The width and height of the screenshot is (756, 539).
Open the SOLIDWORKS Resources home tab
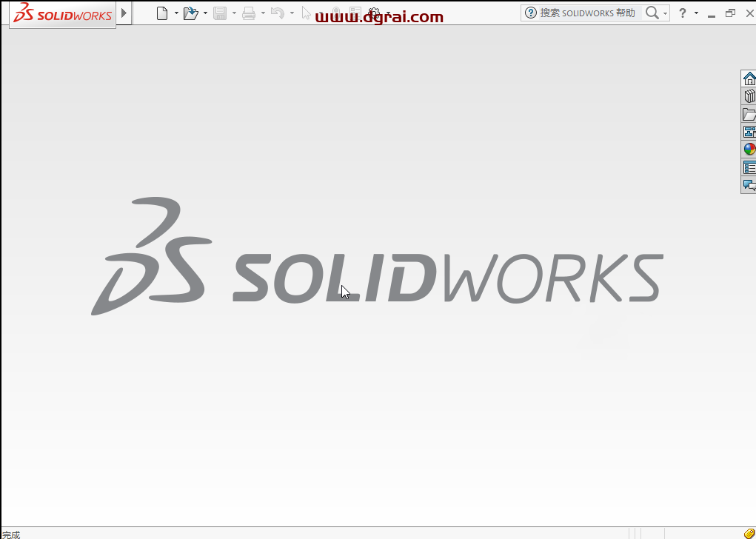[749, 78]
